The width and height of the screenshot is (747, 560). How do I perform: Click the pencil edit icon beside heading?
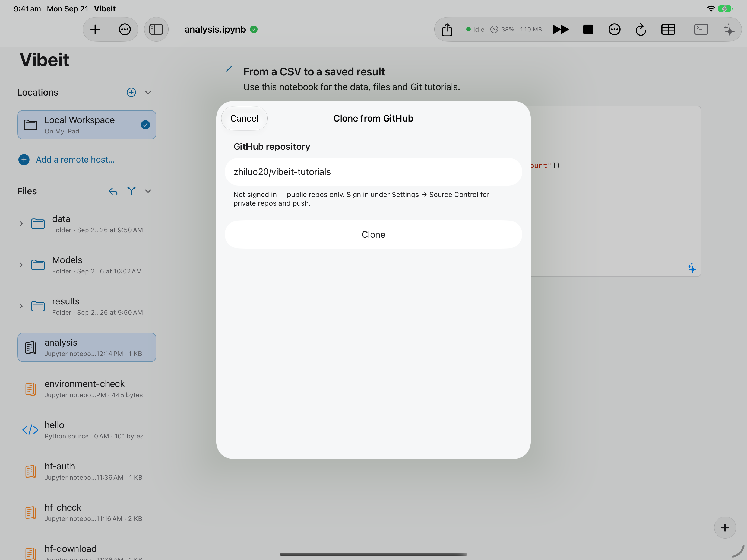(x=229, y=69)
